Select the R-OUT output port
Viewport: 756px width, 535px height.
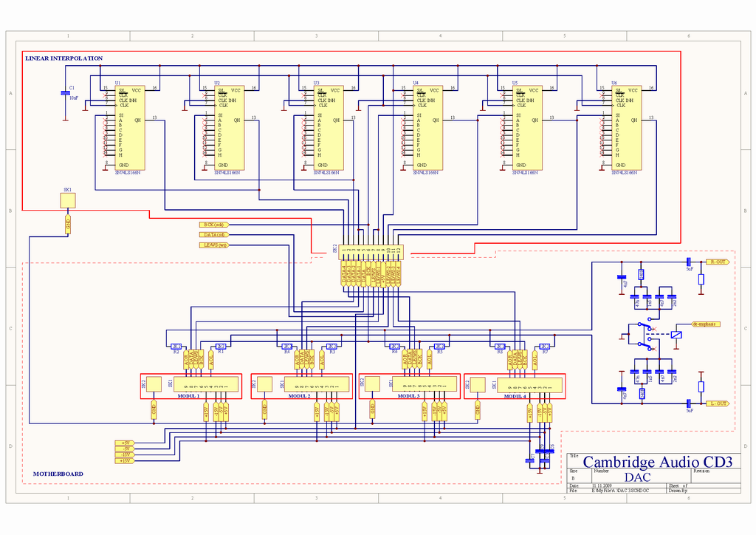pyautogui.click(x=718, y=262)
